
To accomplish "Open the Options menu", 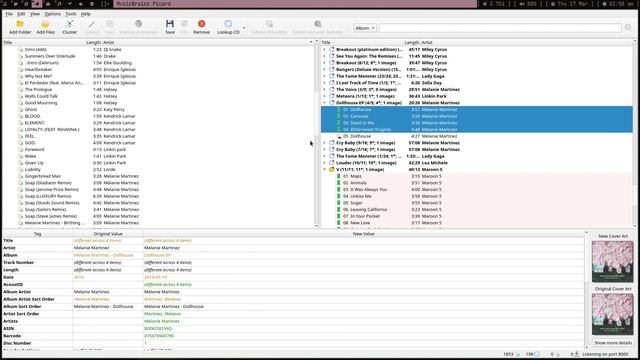I will (53, 14).
